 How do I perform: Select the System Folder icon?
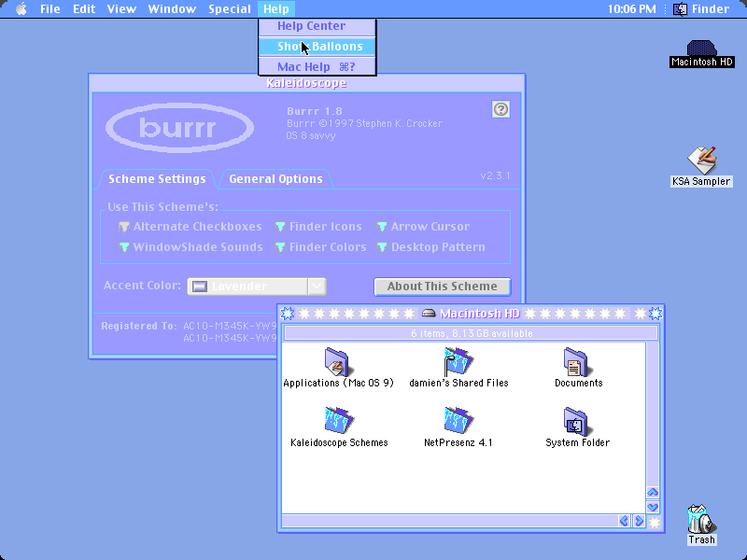point(576,422)
